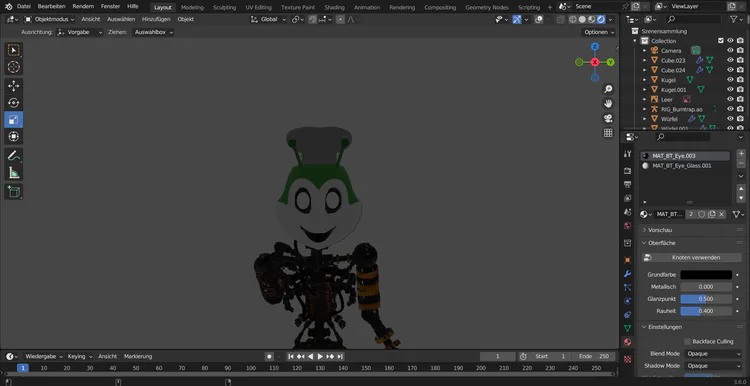Select the Add Cube tool
The height and width of the screenshot is (386, 750).
(13, 191)
